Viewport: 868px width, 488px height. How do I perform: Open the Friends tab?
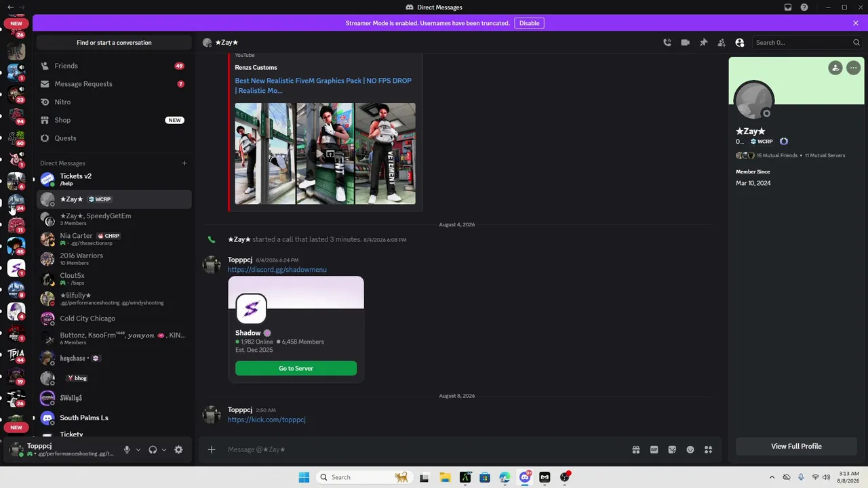114,66
